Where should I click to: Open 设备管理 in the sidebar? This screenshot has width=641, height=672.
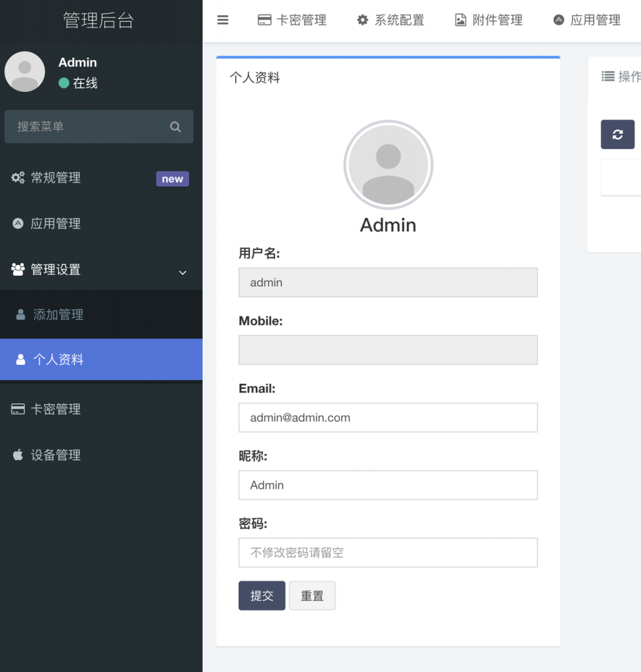click(x=101, y=455)
